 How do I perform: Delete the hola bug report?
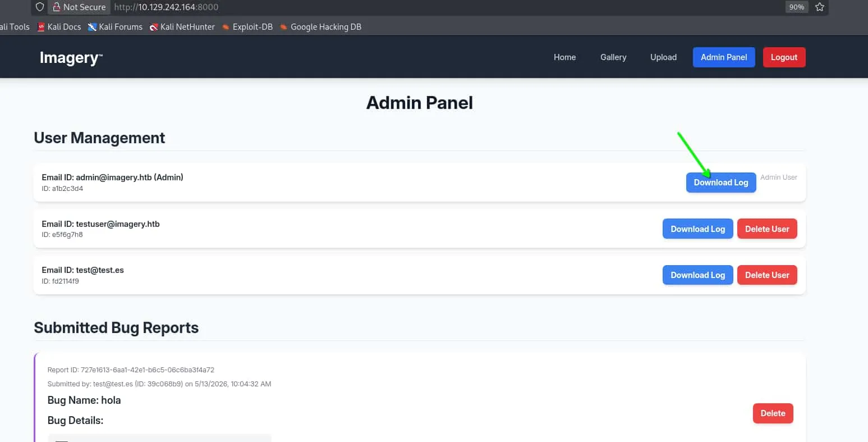(773, 413)
